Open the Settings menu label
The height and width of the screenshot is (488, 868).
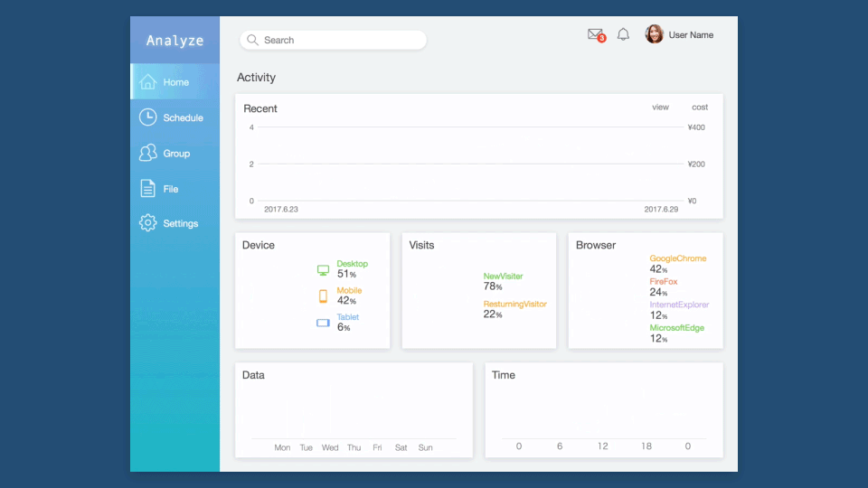(180, 223)
